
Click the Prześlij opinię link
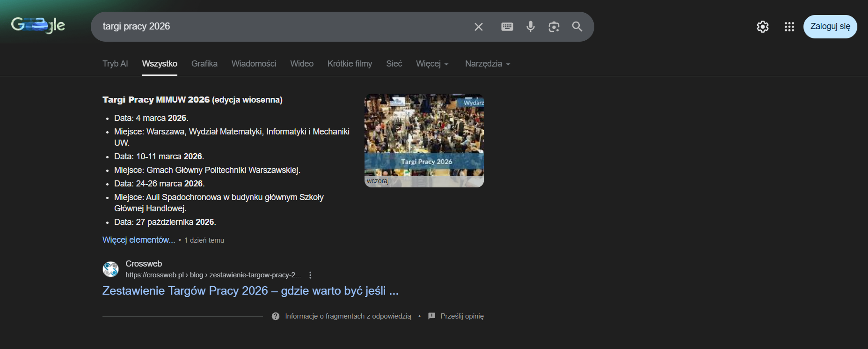462,316
